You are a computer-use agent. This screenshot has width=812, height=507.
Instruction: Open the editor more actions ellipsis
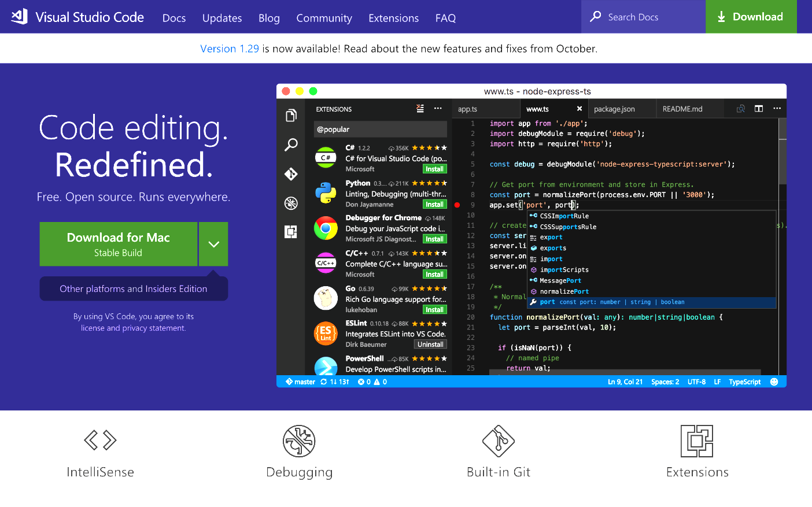(x=777, y=109)
